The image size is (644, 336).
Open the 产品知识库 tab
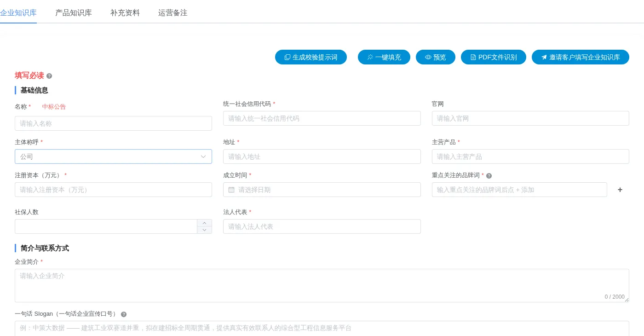click(x=74, y=13)
